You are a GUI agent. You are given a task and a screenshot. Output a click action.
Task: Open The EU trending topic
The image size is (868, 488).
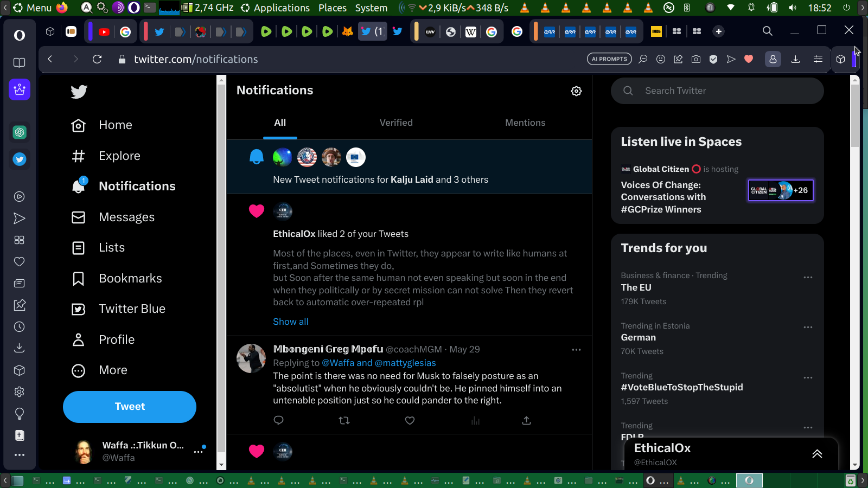coord(636,287)
